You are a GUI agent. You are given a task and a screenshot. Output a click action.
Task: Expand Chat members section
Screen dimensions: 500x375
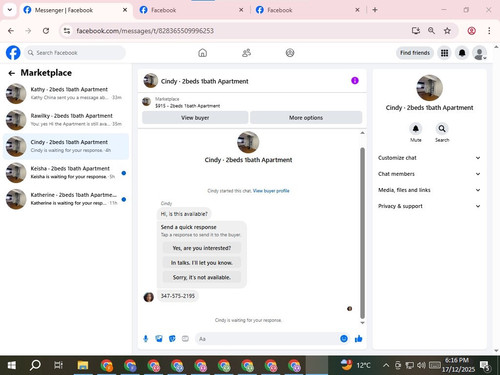point(429,174)
